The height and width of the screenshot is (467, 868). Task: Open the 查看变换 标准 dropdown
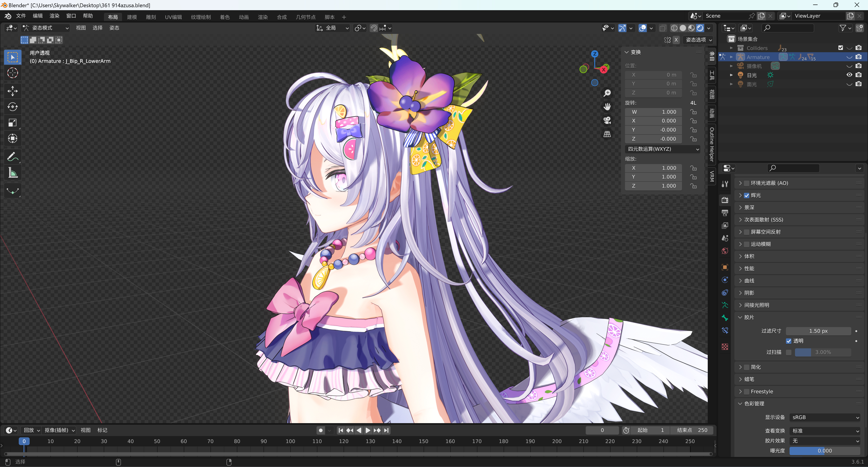pos(825,431)
